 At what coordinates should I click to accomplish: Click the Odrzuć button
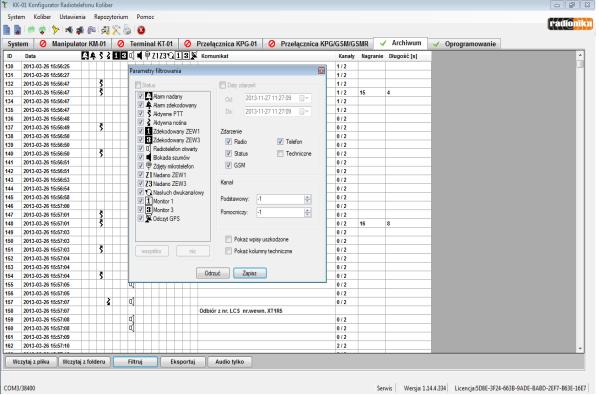[212, 273]
